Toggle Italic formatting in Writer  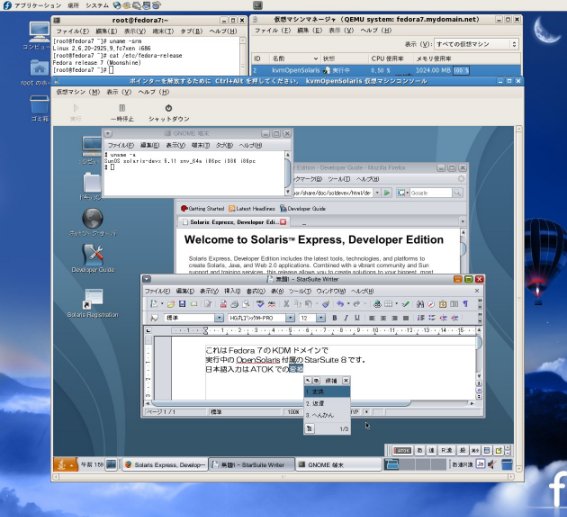pos(346,318)
